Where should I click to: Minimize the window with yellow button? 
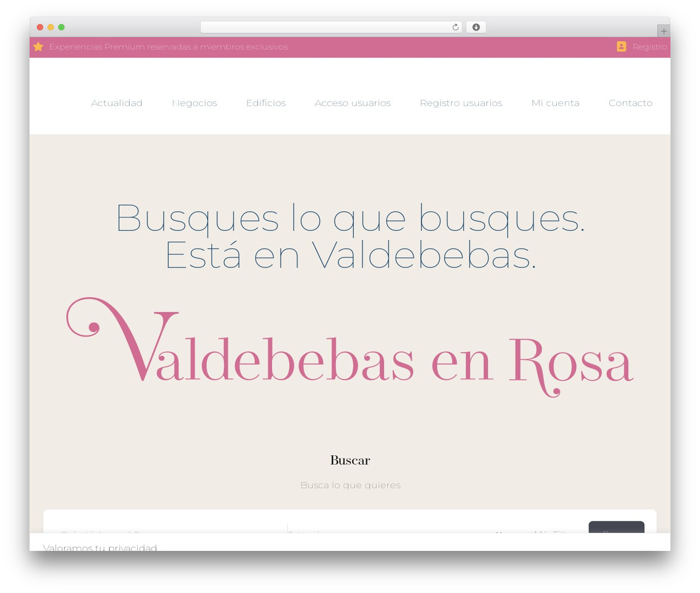click(51, 27)
